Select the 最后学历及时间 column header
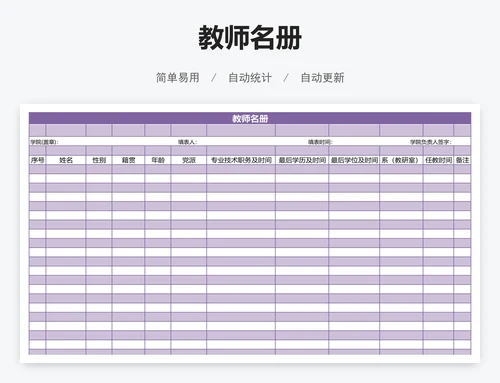Image resolution: width=500 pixels, height=383 pixels. point(302,160)
